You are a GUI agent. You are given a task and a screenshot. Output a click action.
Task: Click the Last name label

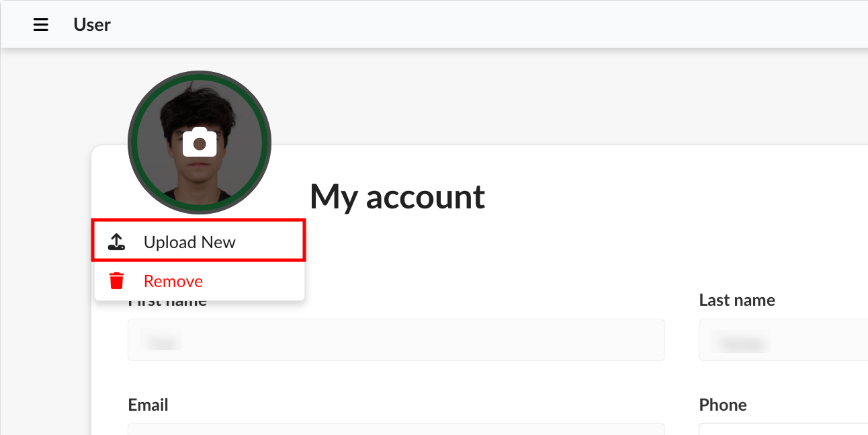(737, 300)
